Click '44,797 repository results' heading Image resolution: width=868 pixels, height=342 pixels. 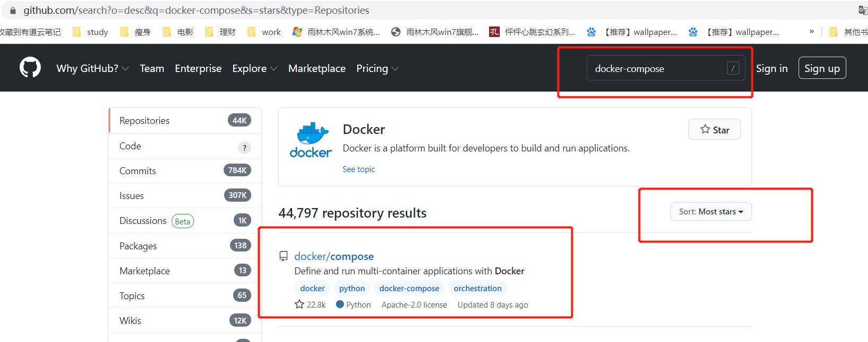(x=352, y=213)
